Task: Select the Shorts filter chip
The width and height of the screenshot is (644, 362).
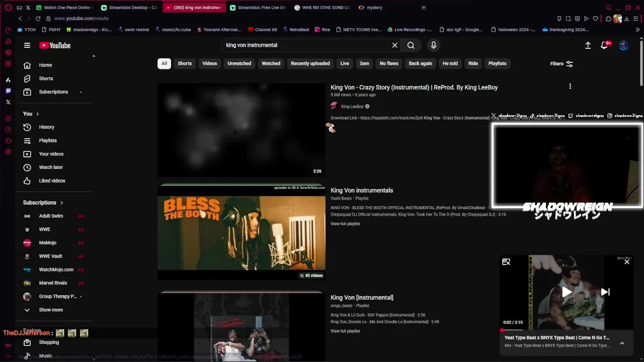Action: [x=185, y=63]
